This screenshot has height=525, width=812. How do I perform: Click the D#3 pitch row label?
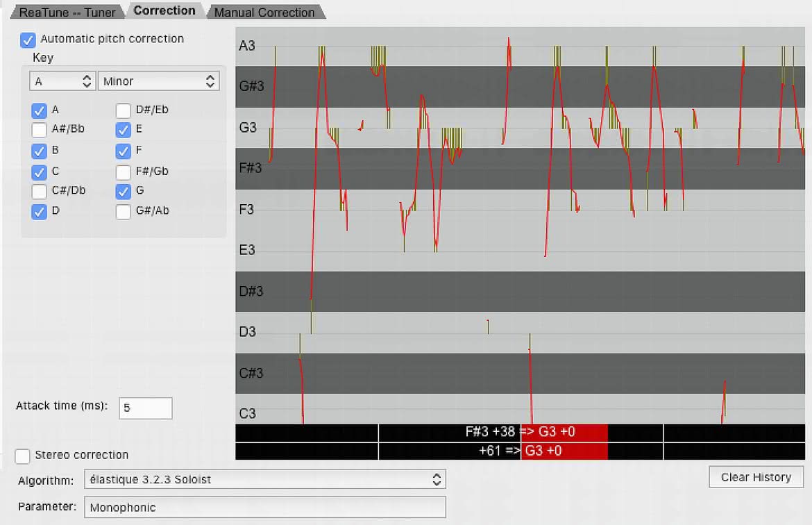[x=251, y=291]
